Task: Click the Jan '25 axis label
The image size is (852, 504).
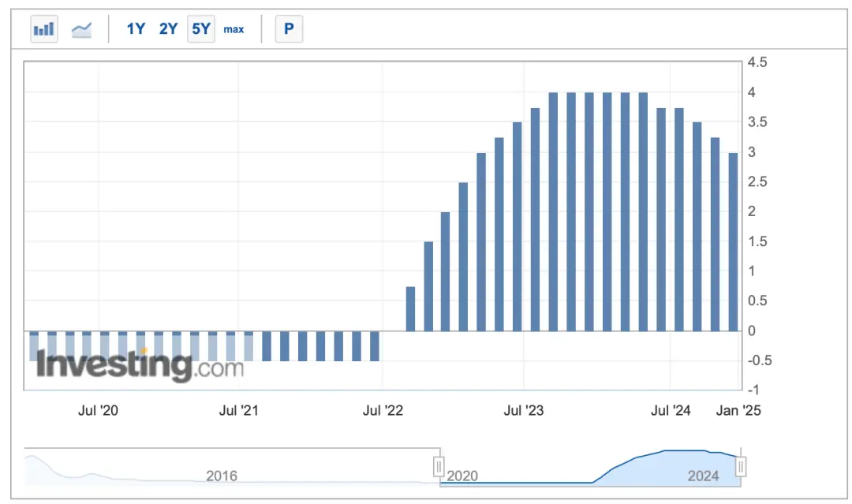Action: point(738,411)
